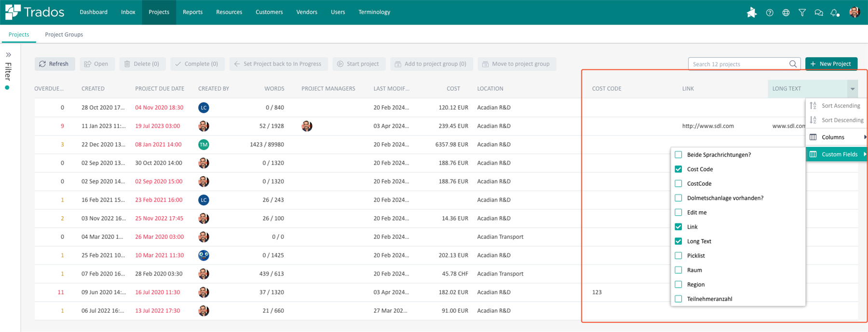Select the Projects sub-tab
Screen dimensions: 868x332
click(x=19, y=35)
